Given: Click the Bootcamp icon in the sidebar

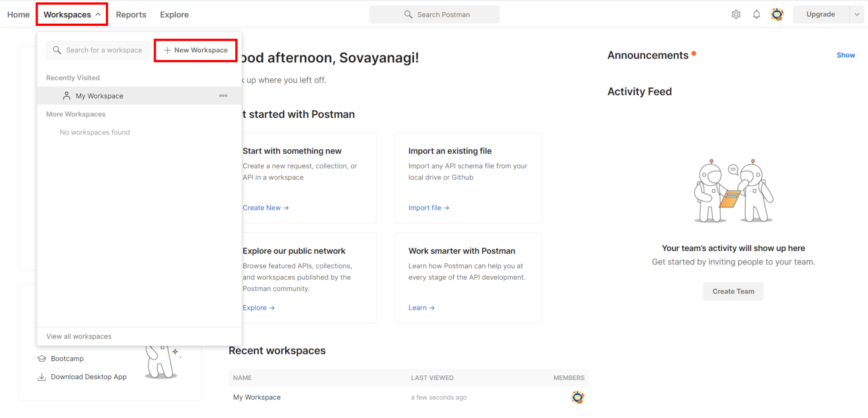Looking at the screenshot, I should tap(42, 358).
